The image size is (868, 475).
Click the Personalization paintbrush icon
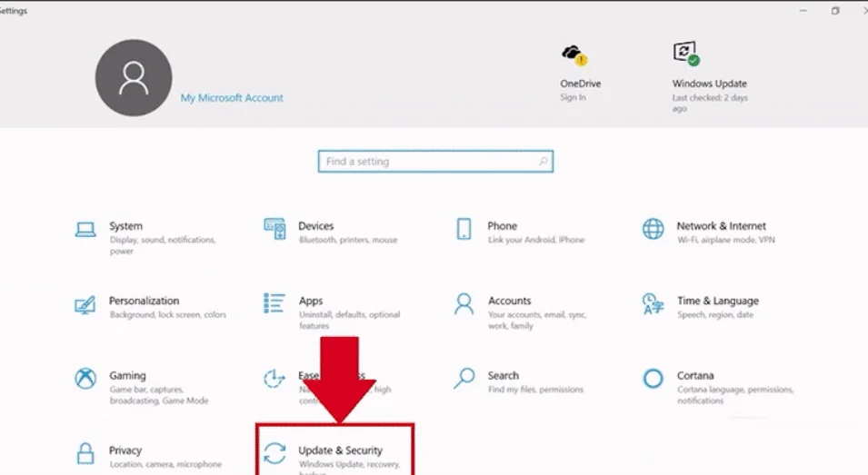(85, 303)
